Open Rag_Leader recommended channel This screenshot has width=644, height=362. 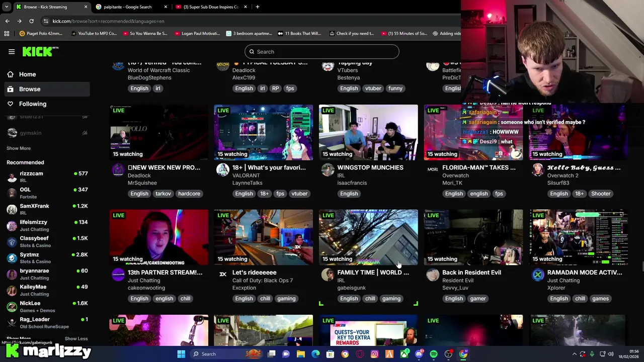click(47, 322)
